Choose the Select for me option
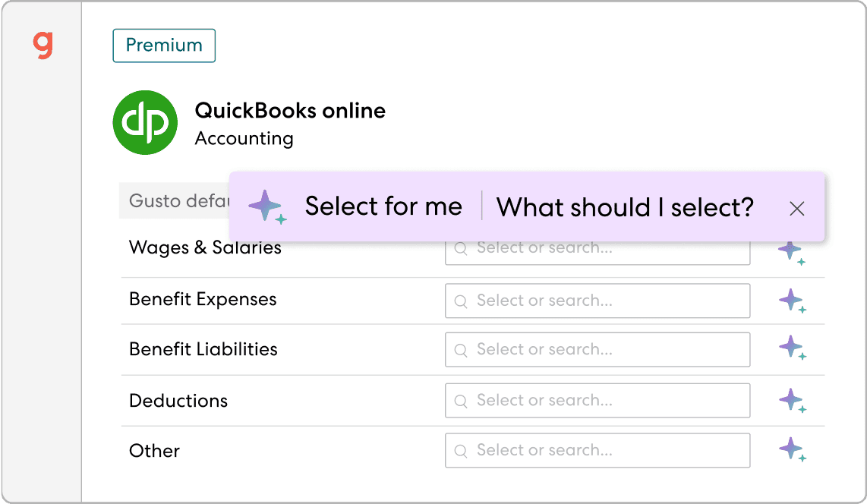Screen dimensions: 867x504 pyautogui.click(x=383, y=206)
